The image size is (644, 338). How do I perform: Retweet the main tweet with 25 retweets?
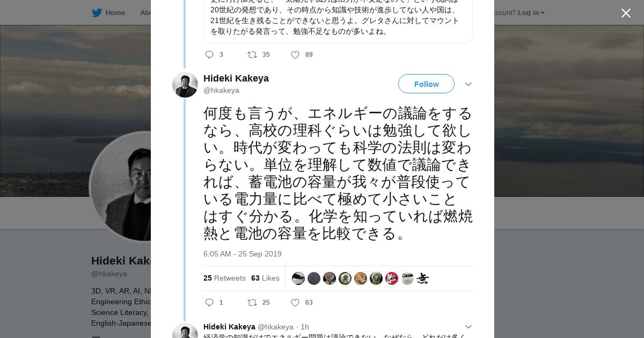(x=252, y=303)
